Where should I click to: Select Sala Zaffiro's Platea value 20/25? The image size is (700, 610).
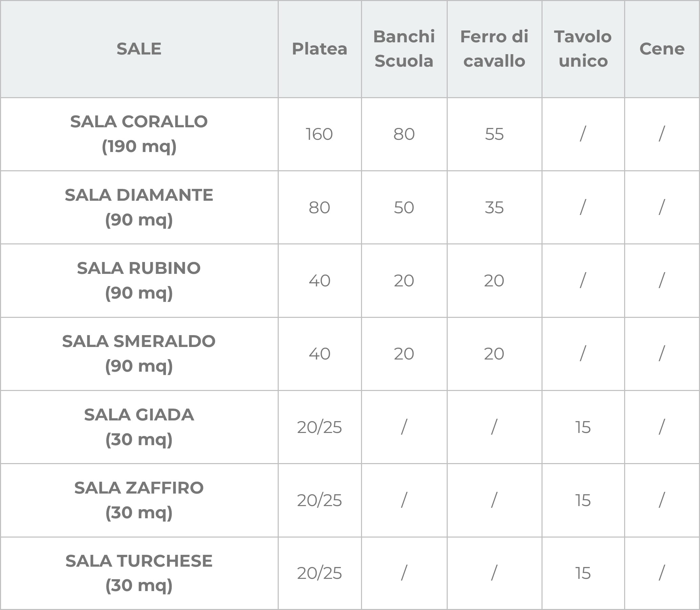(x=319, y=500)
